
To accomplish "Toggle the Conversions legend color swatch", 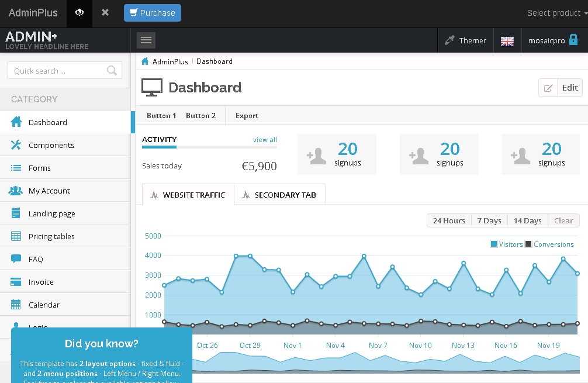I will pos(528,244).
